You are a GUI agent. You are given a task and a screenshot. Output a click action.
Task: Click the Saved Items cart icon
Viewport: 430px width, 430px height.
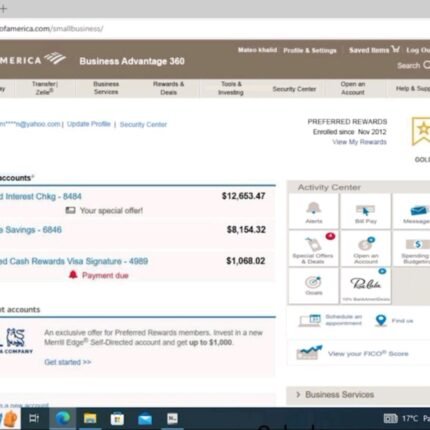tap(395, 49)
